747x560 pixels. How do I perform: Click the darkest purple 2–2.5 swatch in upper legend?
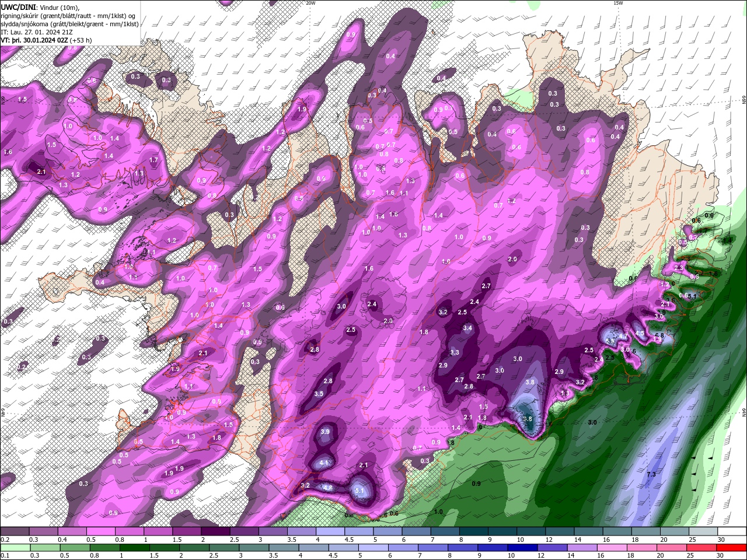tap(214, 531)
